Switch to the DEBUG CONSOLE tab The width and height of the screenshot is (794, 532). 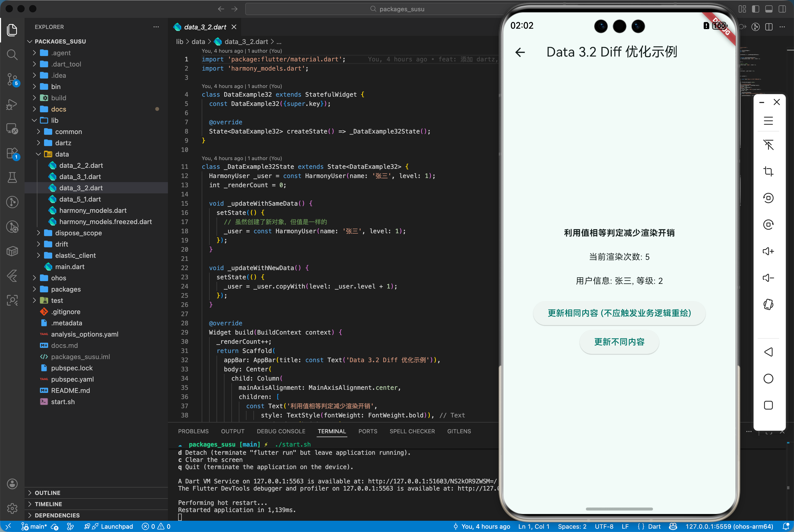coord(281,431)
